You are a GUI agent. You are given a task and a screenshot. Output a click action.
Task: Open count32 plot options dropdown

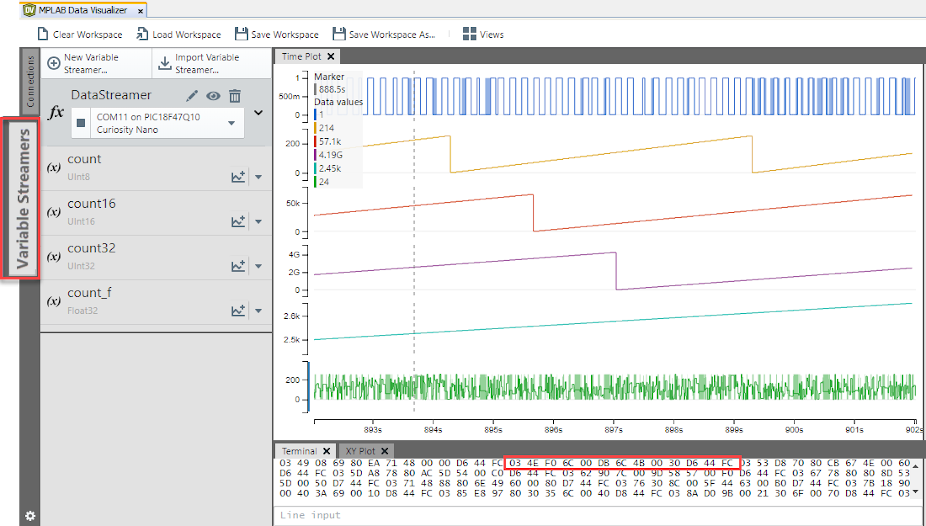tap(259, 266)
